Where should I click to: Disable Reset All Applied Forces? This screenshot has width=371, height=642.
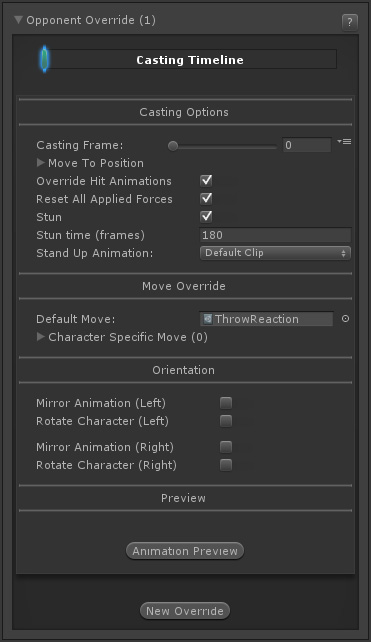click(206, 199)
